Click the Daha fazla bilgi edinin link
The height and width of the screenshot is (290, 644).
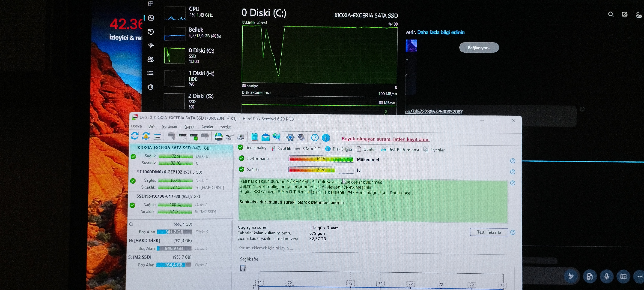pyautogui.click(x=441, y=32)
